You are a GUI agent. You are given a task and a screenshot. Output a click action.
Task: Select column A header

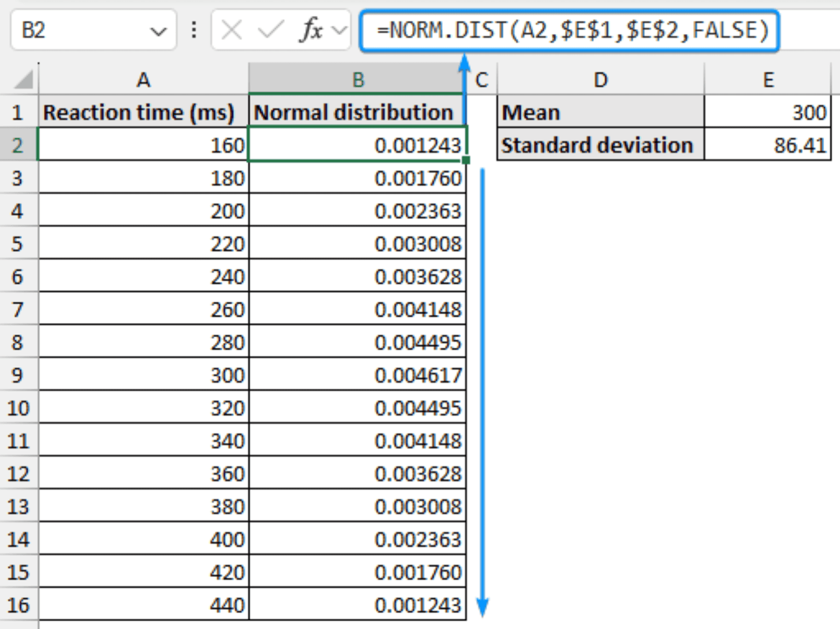143,79
